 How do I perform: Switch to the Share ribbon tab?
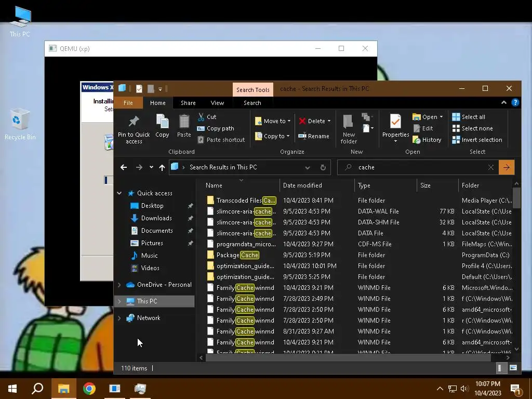point(188,103)
